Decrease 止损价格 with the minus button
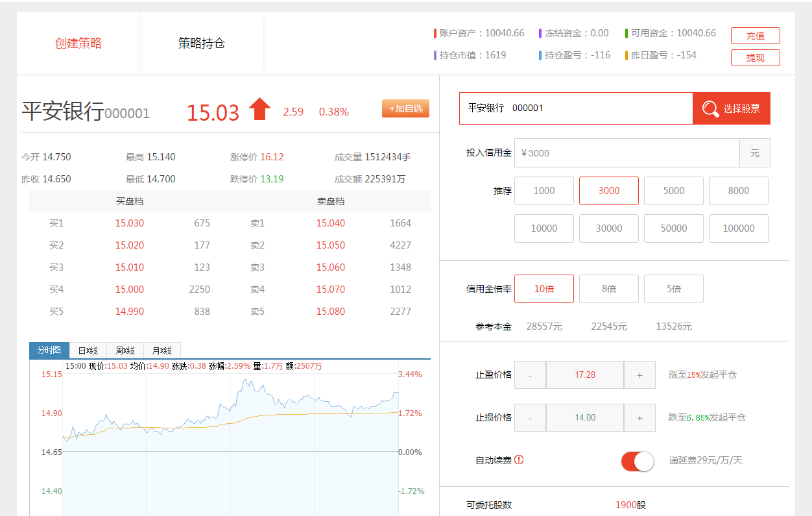 coord(531,418)
